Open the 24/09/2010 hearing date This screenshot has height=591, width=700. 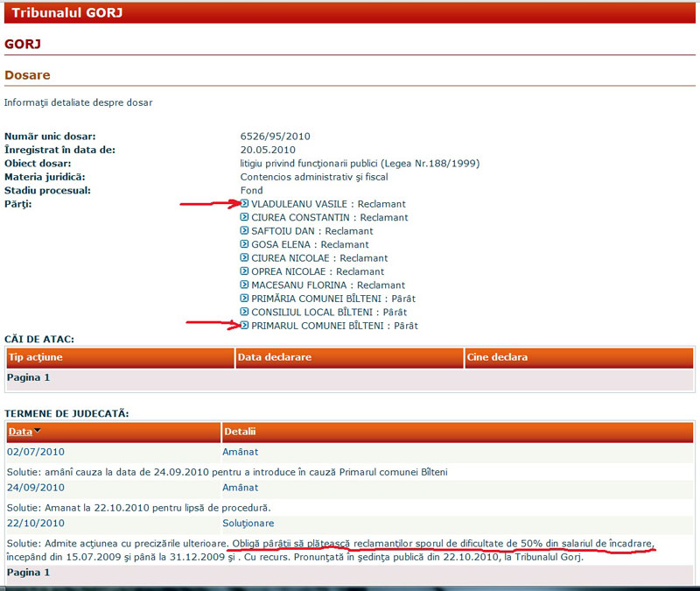tap(36, 488)
